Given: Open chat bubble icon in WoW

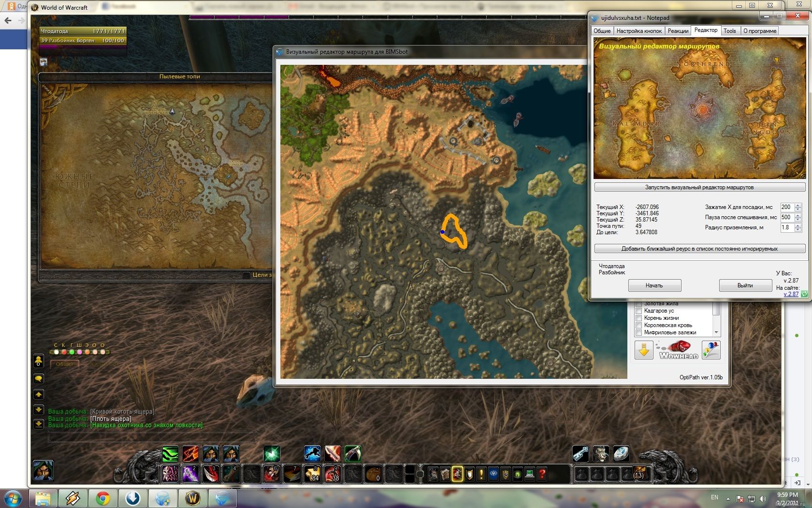Looking at the screenshot, I should 39,379.
